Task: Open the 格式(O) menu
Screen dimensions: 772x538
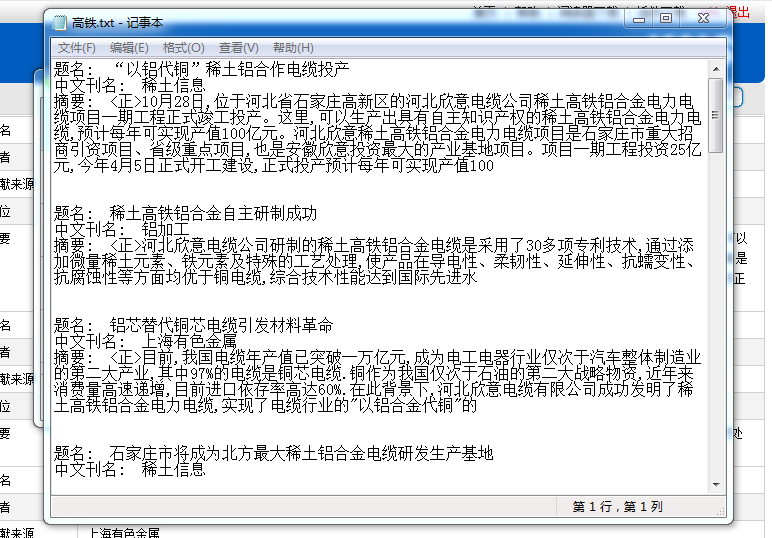Action: [x=183, y=48]
